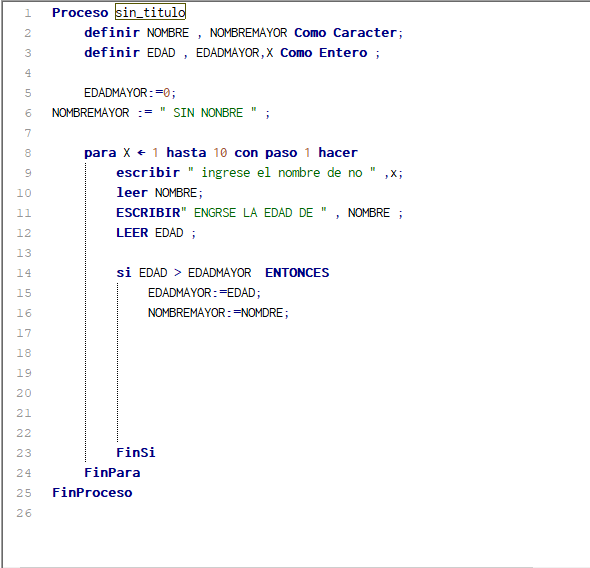Screen dimensions: 590x568
Task: Place cursor on NOMBREMAYOR in line 2
Action: 248,33
